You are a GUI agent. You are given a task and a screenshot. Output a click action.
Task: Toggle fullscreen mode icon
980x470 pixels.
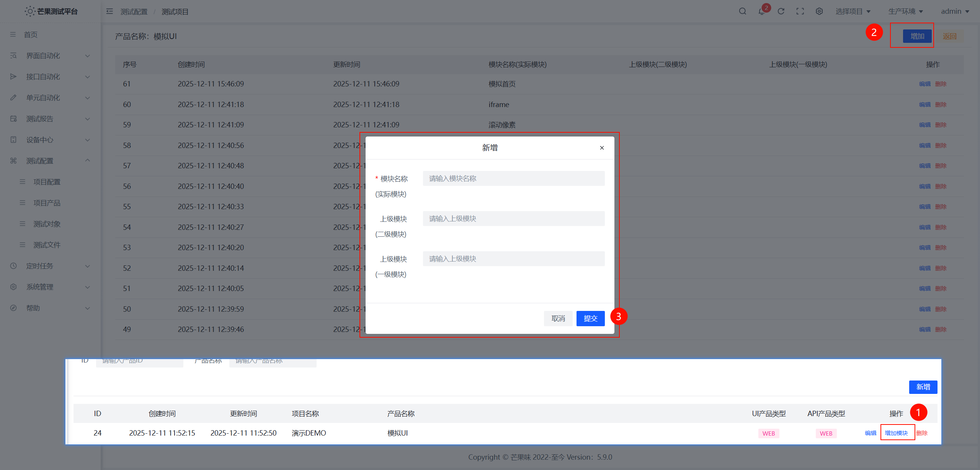pos(800,11)
